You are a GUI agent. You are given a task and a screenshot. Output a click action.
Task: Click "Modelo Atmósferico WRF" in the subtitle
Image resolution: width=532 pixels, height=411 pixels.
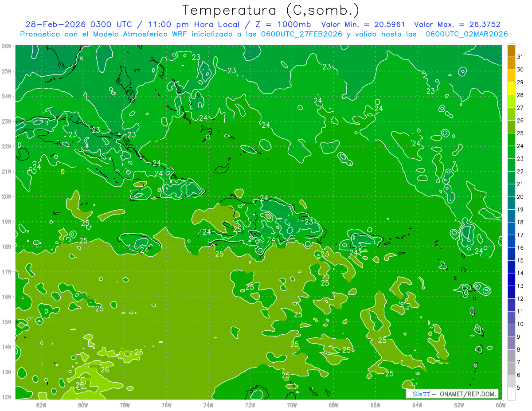pos(140,34)
